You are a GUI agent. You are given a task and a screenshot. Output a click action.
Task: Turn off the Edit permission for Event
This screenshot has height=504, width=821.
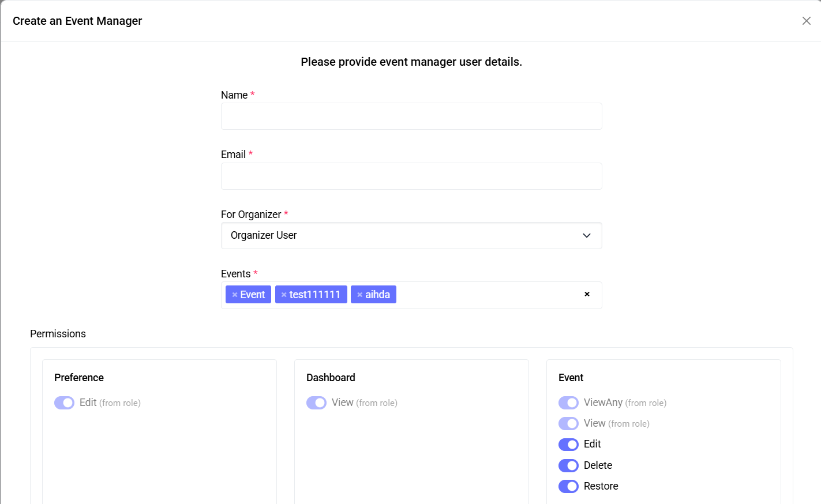tap(568, 444)
